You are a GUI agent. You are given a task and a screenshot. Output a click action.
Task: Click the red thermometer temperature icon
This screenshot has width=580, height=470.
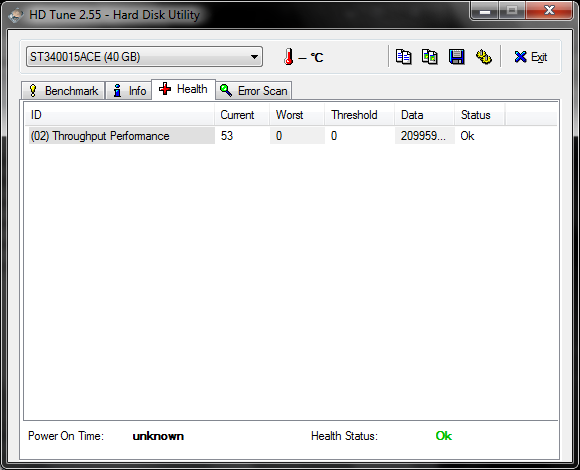tap(289, 57)
